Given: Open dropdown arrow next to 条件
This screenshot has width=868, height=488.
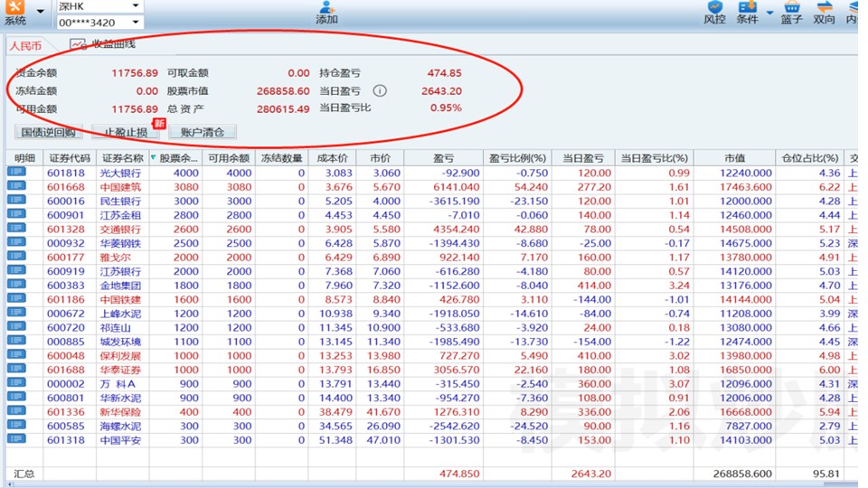Looking at the screenshot, I should coord(769,13).
